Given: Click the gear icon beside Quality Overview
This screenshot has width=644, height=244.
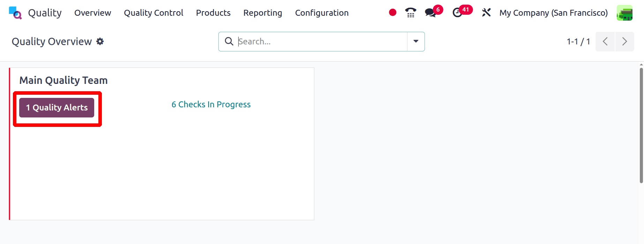Looking at the screenshot, I should (x=100, y=42).
